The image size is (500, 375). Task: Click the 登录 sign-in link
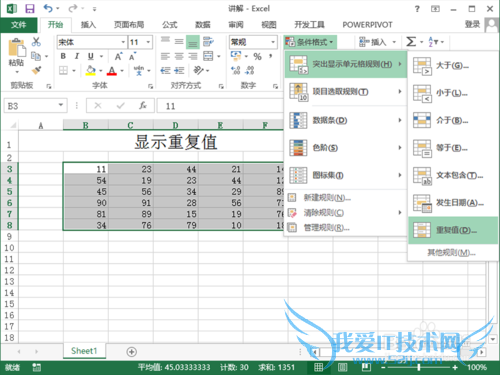[x=472, y=24]
